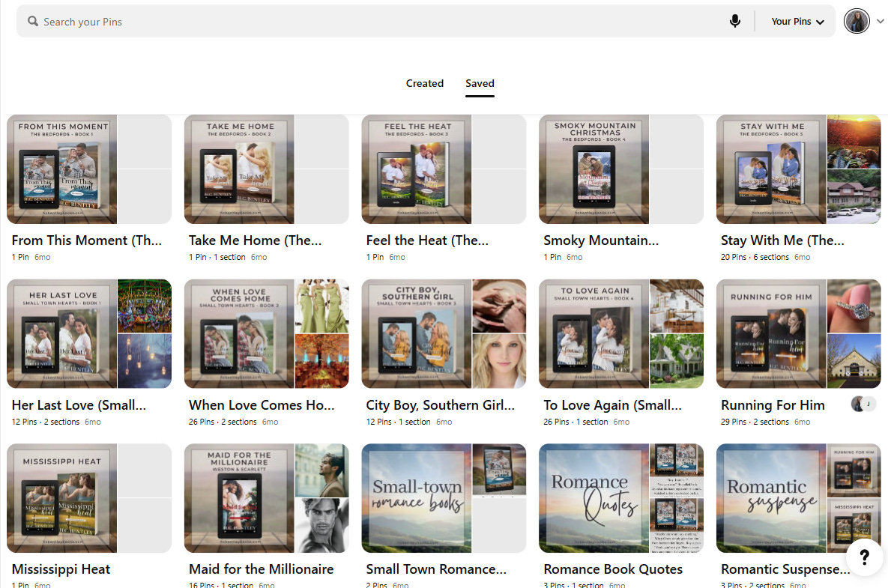Open Romance Quotes board cover

593,498
